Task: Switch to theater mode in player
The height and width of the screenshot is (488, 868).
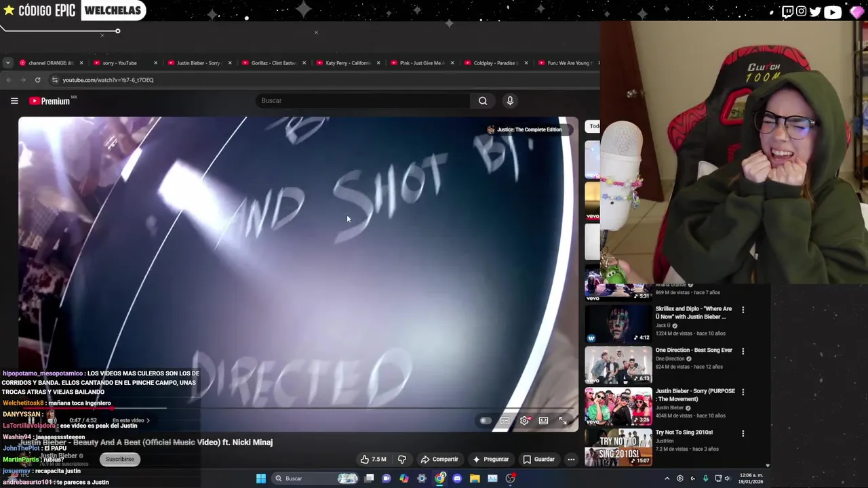Action: 543,421
